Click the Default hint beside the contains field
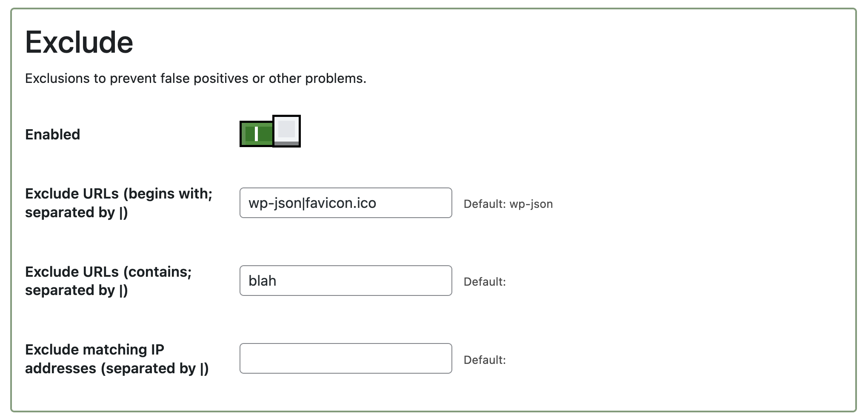This screenshot has height=420, width=868. 485,282
